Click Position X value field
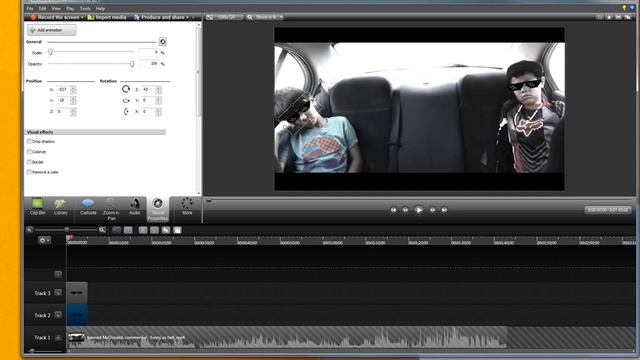This screenshot has width=640, height=360. click(x=63, y=89)
